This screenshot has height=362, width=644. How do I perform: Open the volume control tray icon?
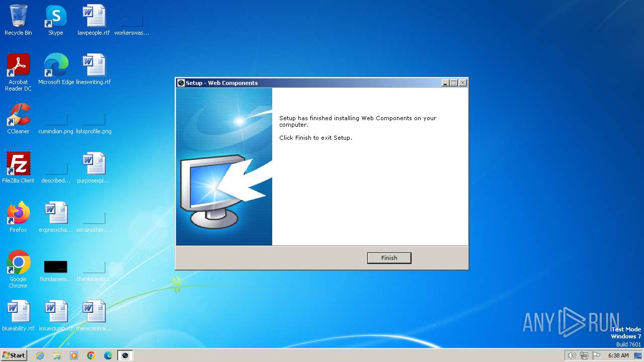pos(572,355)
